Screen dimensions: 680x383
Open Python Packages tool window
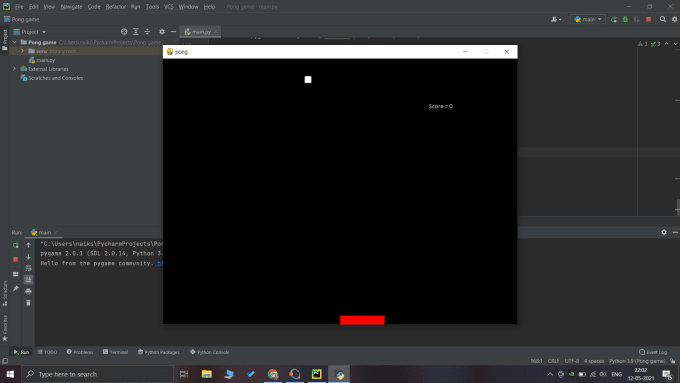pyautogui.click(x=159, y=352)
